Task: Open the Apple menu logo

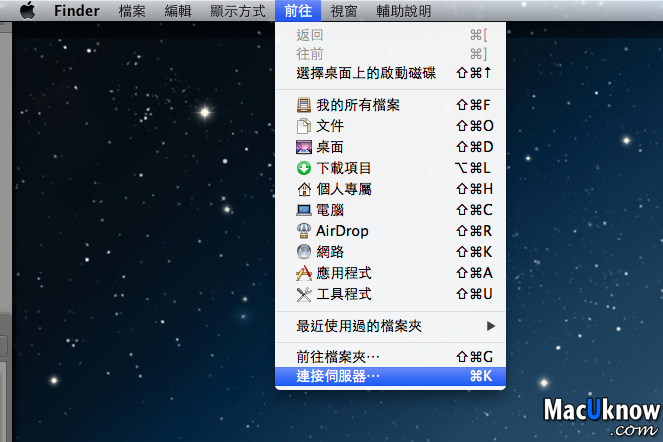Action: pyautogui.click(x=27, y=11)
